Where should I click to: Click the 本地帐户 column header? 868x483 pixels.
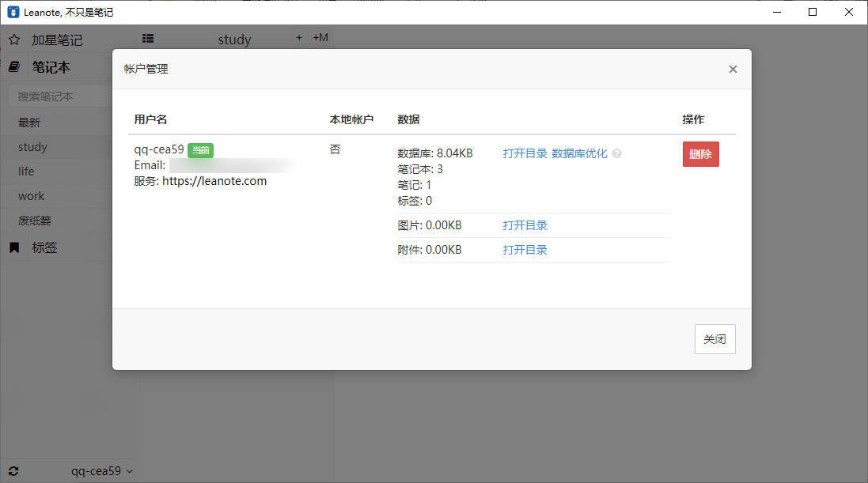[351, 119]
